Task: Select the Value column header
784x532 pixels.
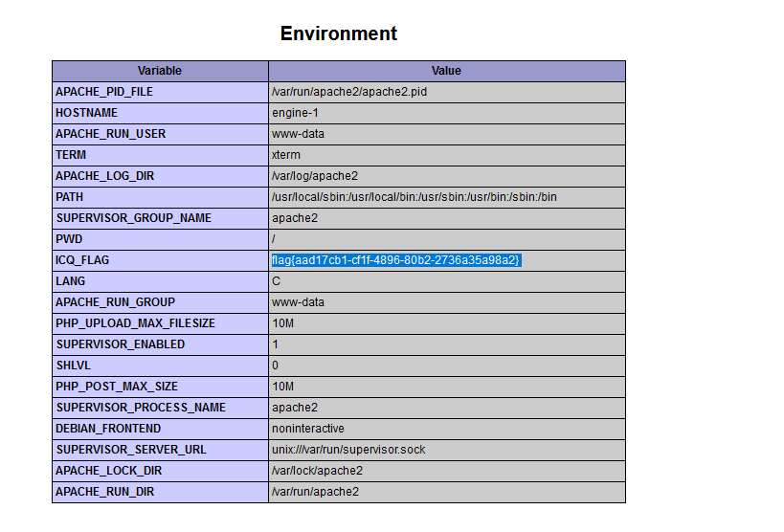Action: coord(446,71)
